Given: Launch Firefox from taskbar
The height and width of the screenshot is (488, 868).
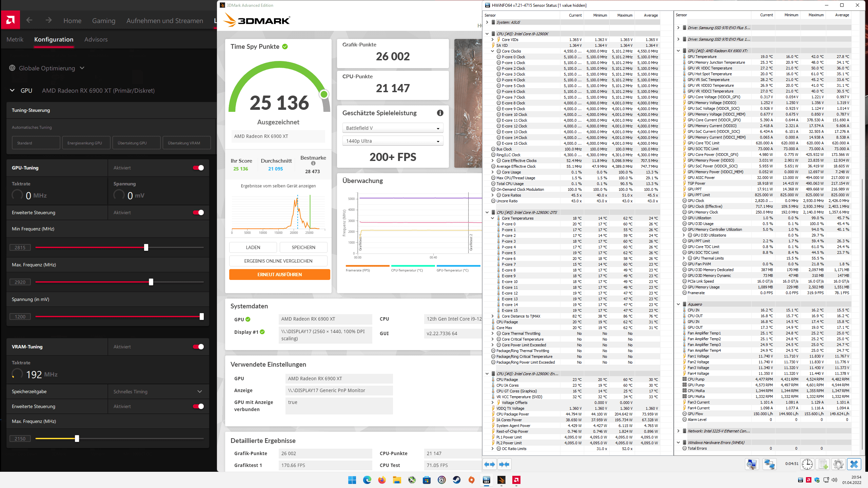Looking at the screenshot, I should (382, 480).
